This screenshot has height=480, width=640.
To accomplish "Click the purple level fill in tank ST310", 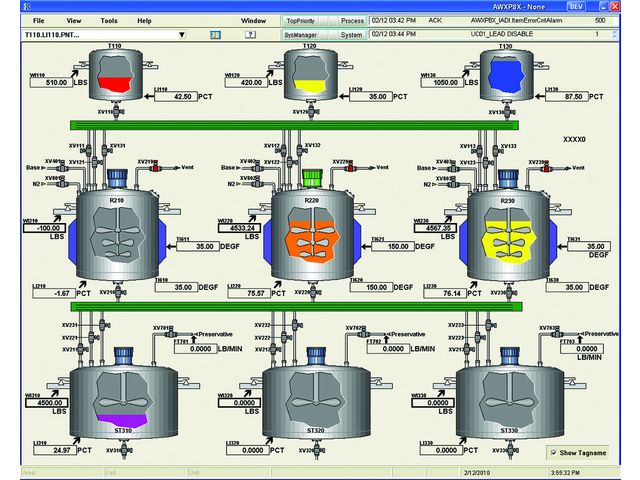I will point(122,421).
